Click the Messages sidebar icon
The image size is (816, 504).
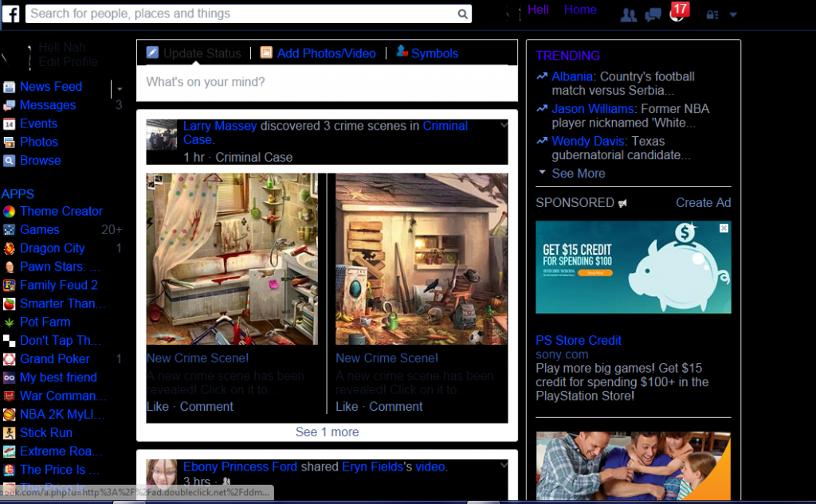[9, 106]
